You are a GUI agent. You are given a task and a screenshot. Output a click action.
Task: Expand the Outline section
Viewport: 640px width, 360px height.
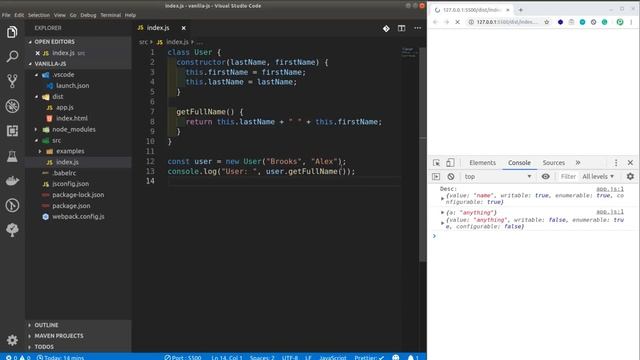coord(30,325)
